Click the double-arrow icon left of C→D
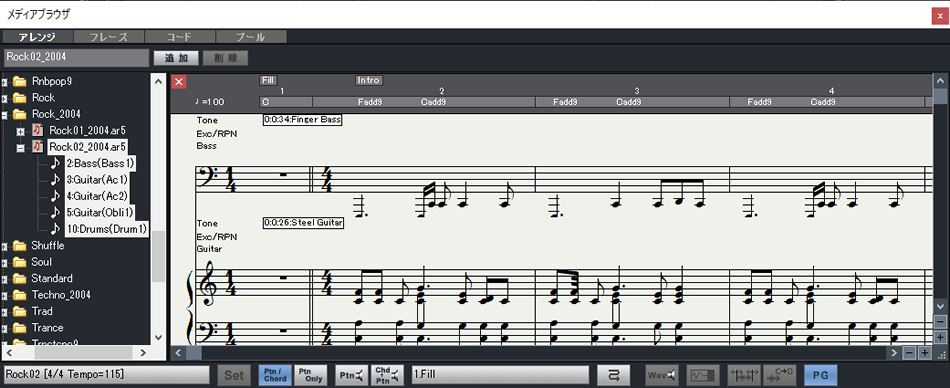The image size is (950, 388). [x=743, y=375]
